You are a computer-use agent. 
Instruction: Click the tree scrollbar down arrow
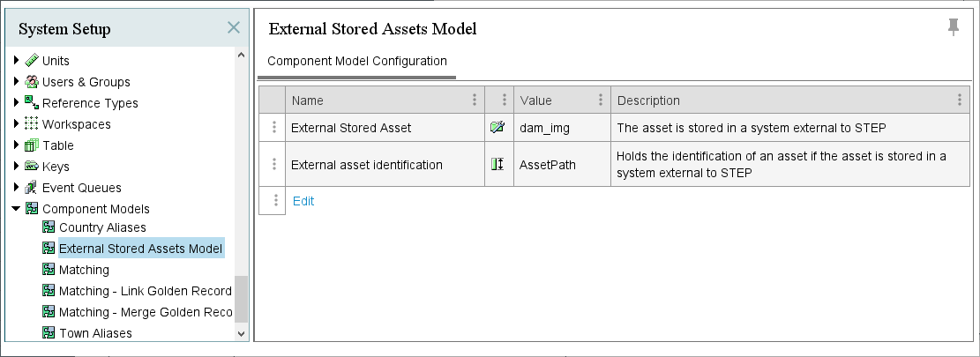(242, 334)
